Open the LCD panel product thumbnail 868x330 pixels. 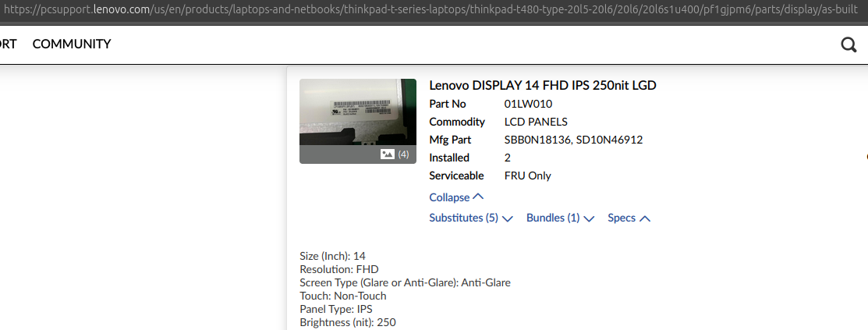pyautogui.click(x=358, y=121)
